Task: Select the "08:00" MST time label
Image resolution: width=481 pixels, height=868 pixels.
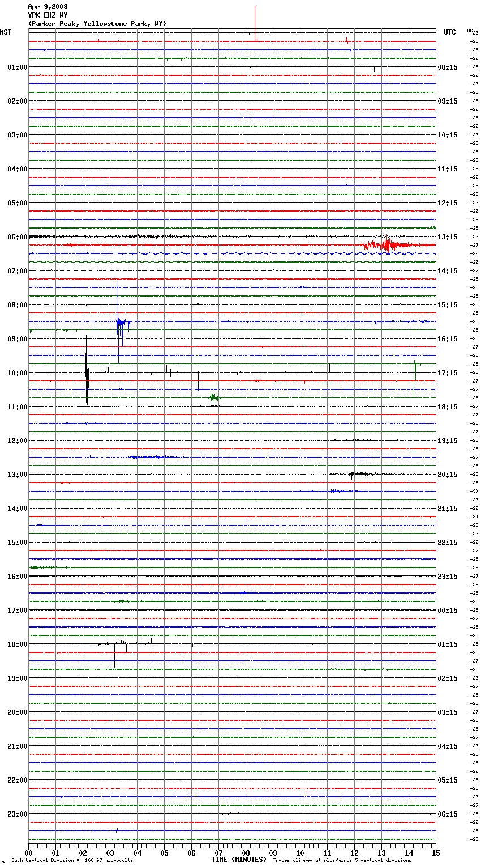Action: (x=18, y=305)
